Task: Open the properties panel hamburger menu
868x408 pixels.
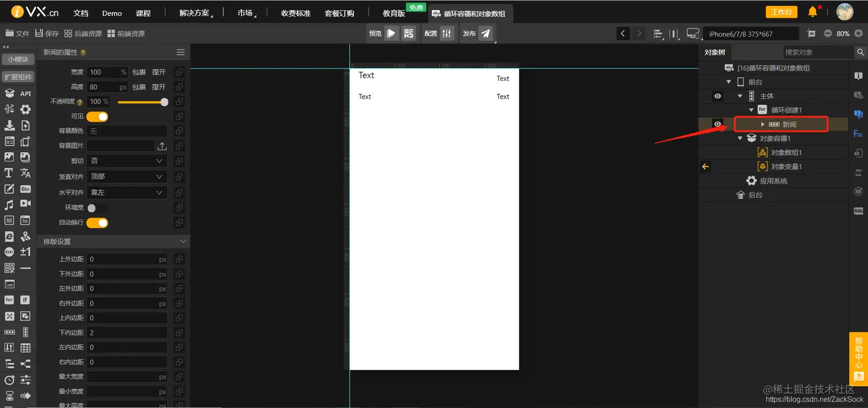Action: click(180, 52)
